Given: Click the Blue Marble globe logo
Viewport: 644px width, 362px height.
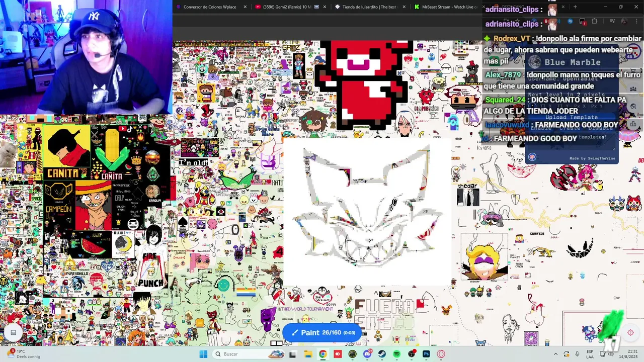Looking at the screenshot, I should point(535,62).
